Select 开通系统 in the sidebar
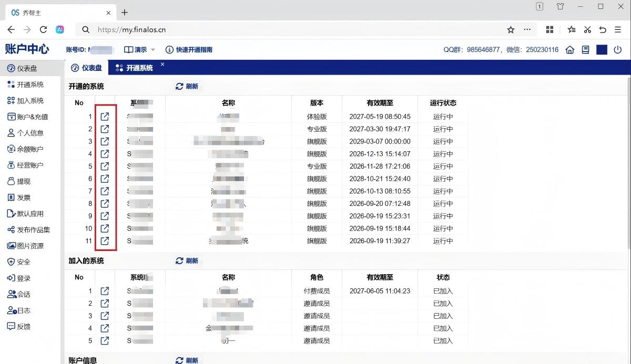 pyautogui.click(x=30, y=85)
